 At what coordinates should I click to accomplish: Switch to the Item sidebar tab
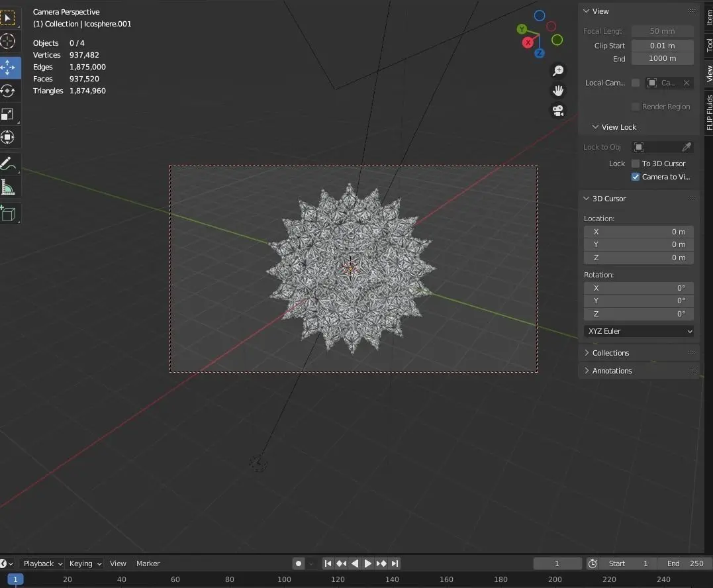[x=708, y=17]
